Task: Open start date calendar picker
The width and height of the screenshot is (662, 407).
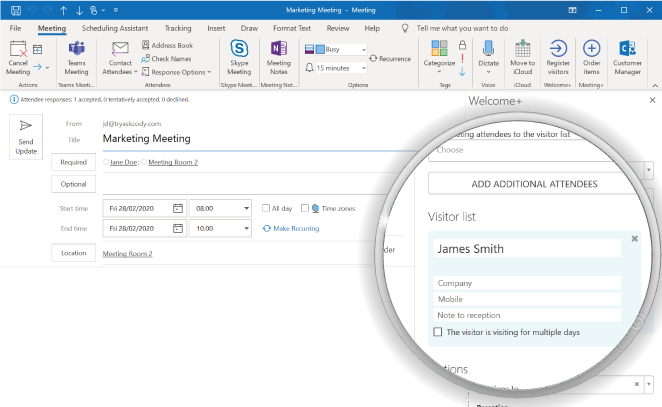Action: point(178,208)
